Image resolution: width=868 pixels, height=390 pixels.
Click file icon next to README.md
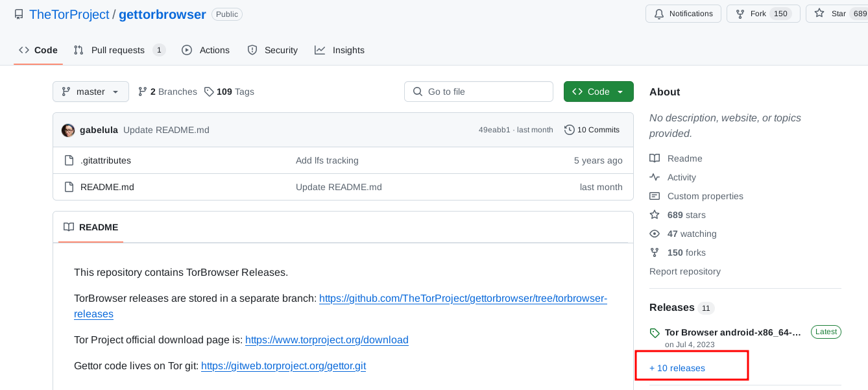coord(69,187)
